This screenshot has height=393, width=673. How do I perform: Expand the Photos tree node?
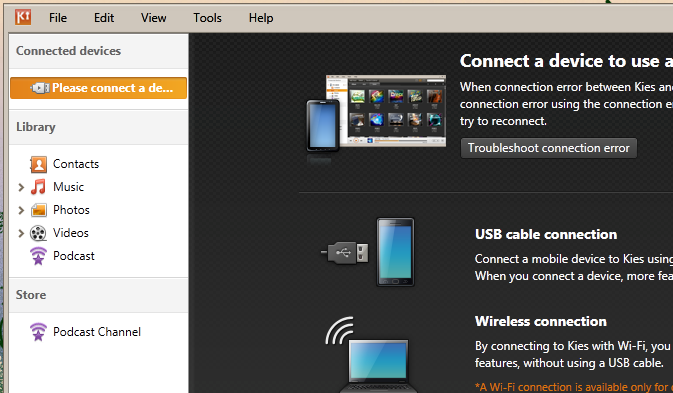[x=21, y=210]
